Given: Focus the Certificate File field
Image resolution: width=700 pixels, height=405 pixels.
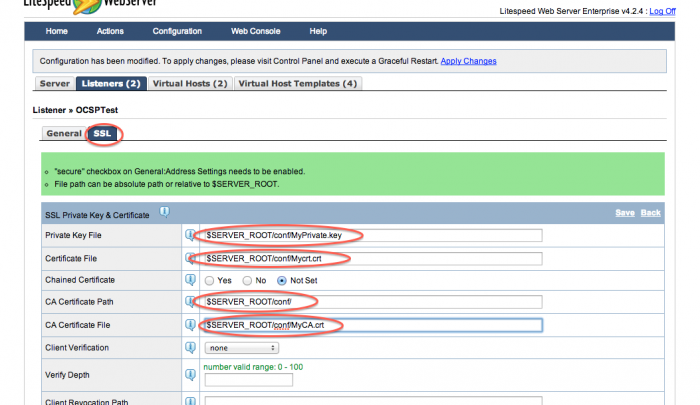Looking at the screenshot, I should [x=373, y=259].
